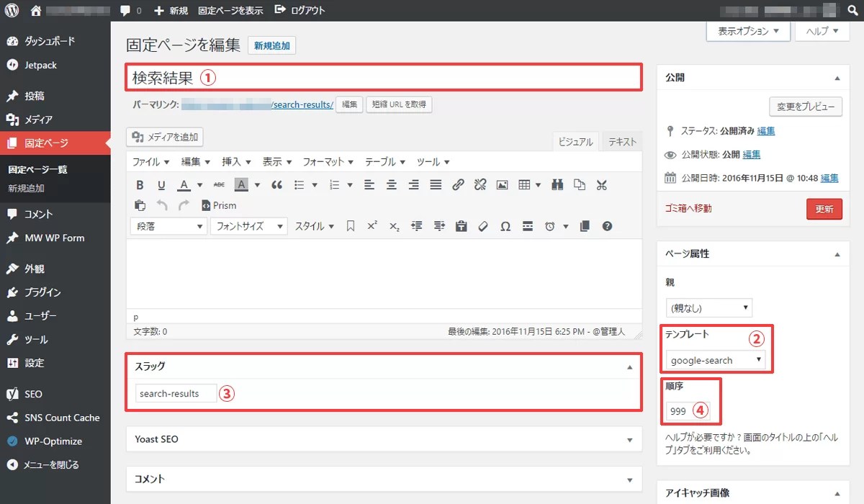This screenshot has width=864, height=504.
Task: Insert special character omega icon
Action: (505, 226)
